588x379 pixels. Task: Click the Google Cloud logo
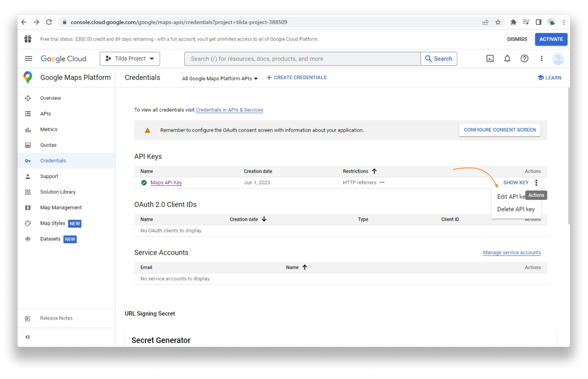[63, 59]
